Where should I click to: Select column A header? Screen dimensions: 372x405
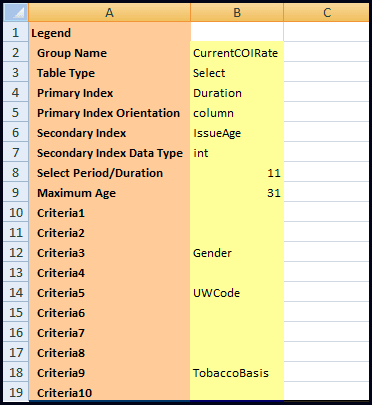coord(109,12)
